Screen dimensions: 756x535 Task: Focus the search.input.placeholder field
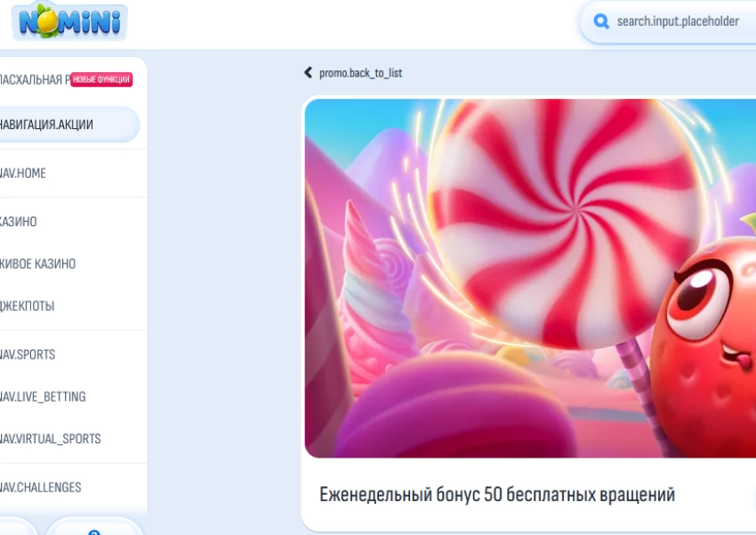(669, 21)
